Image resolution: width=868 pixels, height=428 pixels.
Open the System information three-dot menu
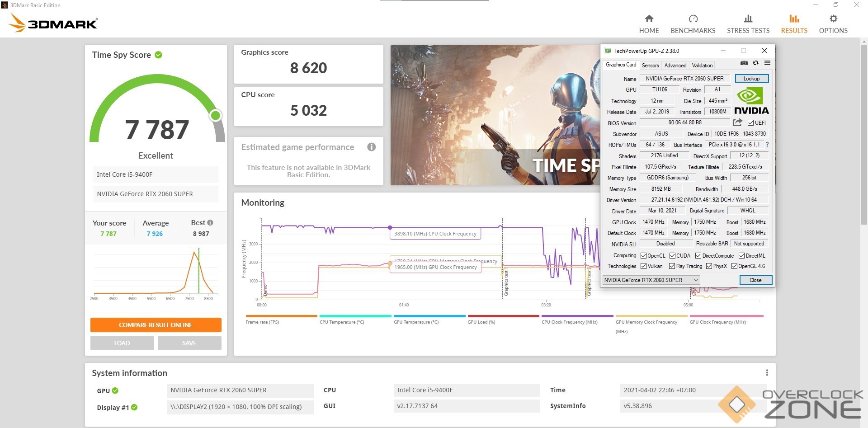tap(767, 373)
